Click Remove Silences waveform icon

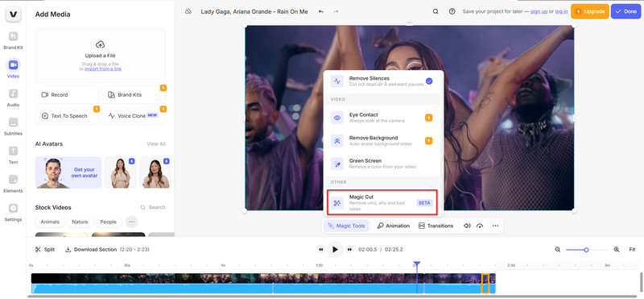[337, 81]
